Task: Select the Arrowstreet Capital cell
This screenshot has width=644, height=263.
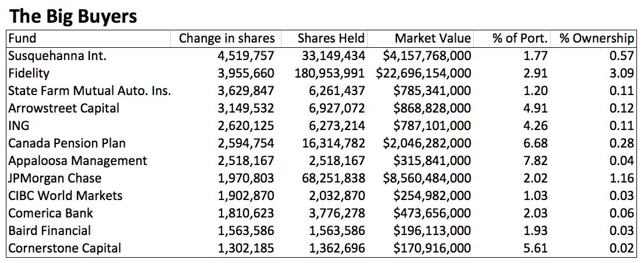Action: click(x=64, y=108)
